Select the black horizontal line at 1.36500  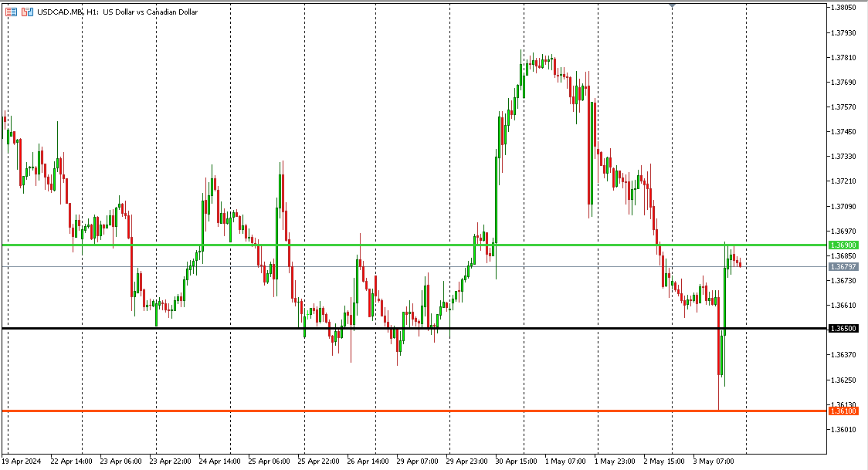point(414,329)
